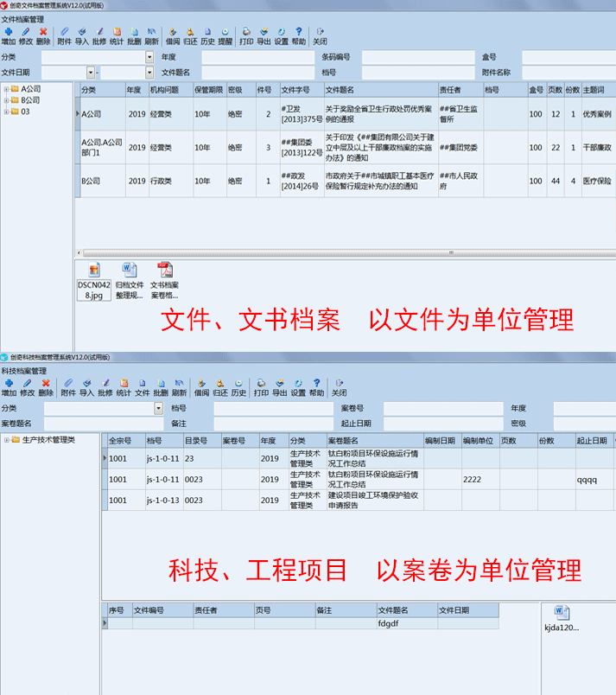Image resolution: width=616 pixels, height=695 pixels.
Task: Click 提醒 in 文件档案管理 toolbar
Action: click(225, 36)
